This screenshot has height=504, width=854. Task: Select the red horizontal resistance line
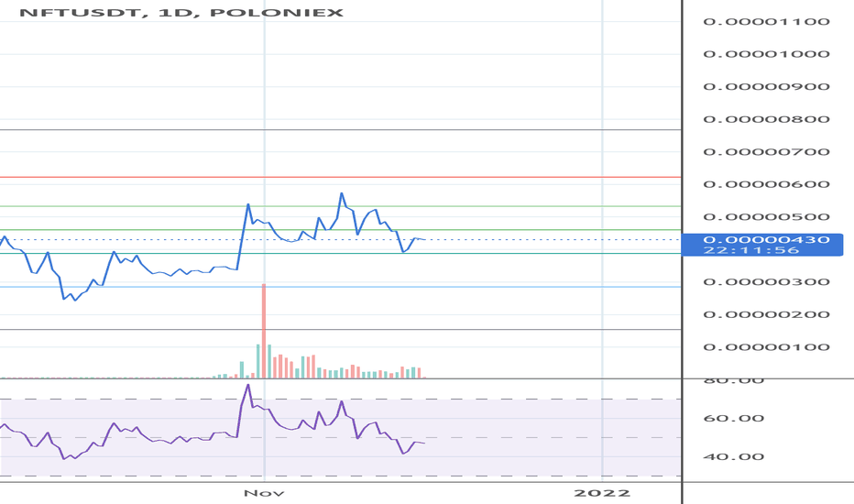[x=340, y=177]
